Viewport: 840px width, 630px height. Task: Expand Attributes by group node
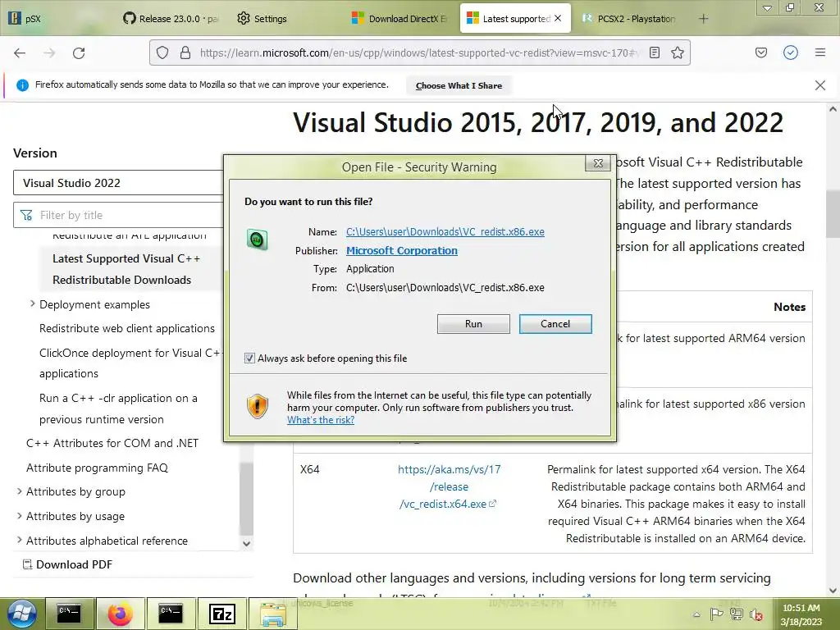coord(20,491)
